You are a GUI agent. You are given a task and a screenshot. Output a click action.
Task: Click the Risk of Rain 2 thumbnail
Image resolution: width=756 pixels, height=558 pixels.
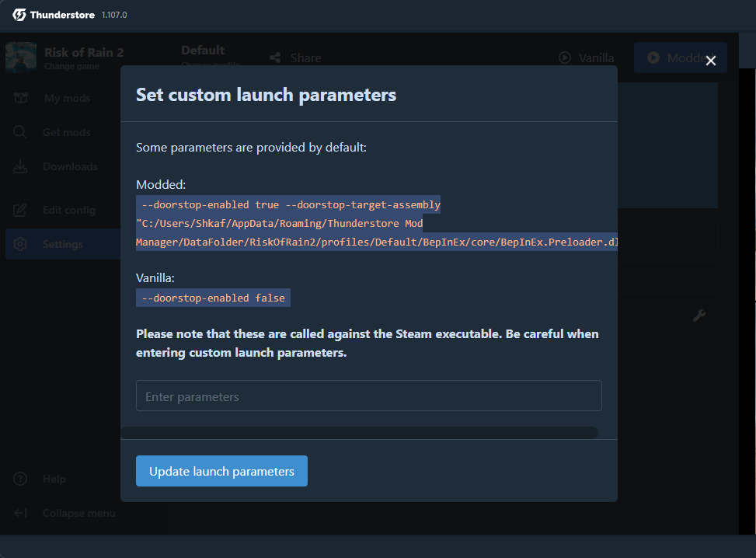click(x=21, y=58)
